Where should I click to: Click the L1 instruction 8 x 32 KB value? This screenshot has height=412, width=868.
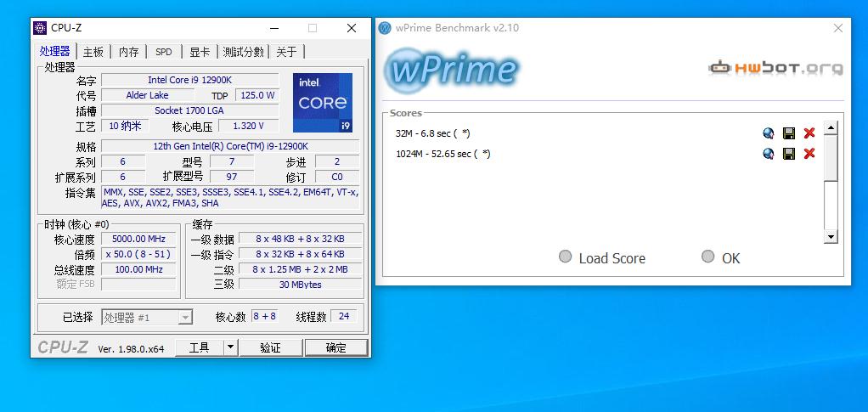coord(301,254)
